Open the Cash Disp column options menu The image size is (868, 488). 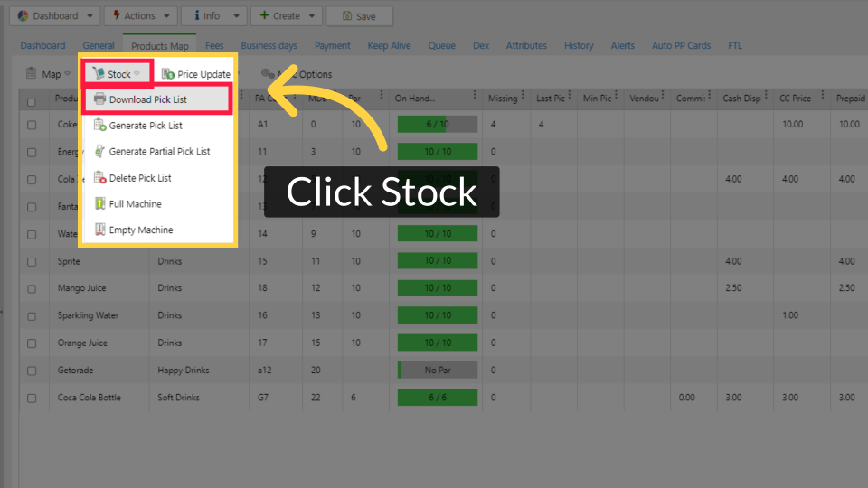click(x=766, y=95)
